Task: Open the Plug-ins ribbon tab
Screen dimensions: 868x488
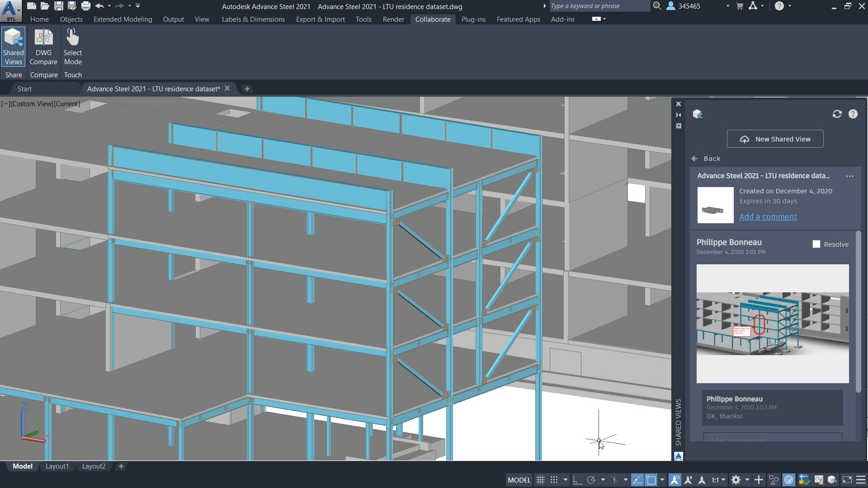Action: tap(473, 19)
